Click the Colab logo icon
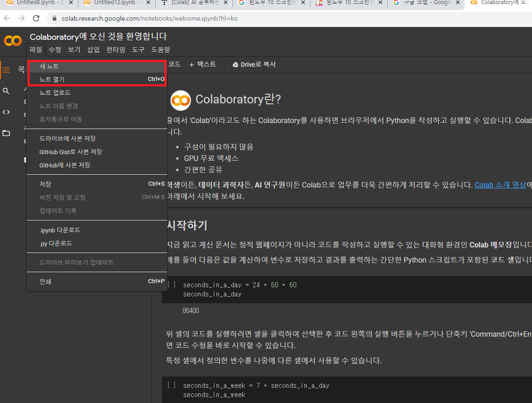 point(13,41)
